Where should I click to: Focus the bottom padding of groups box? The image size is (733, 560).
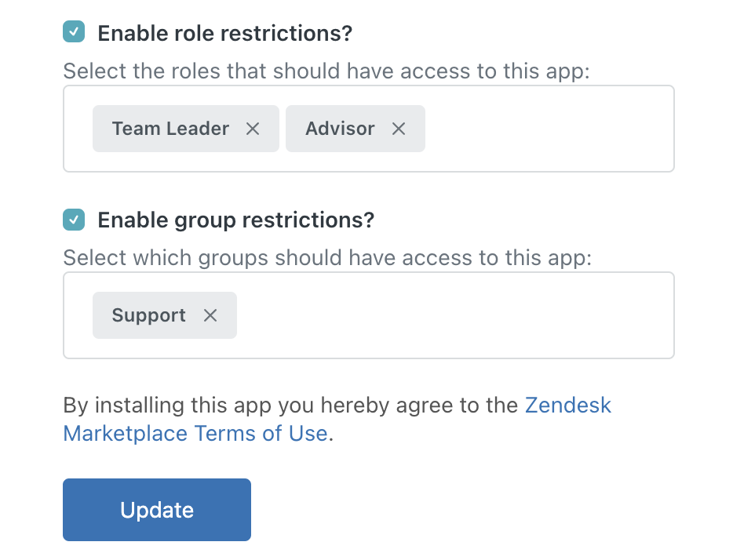coord(367,348)
